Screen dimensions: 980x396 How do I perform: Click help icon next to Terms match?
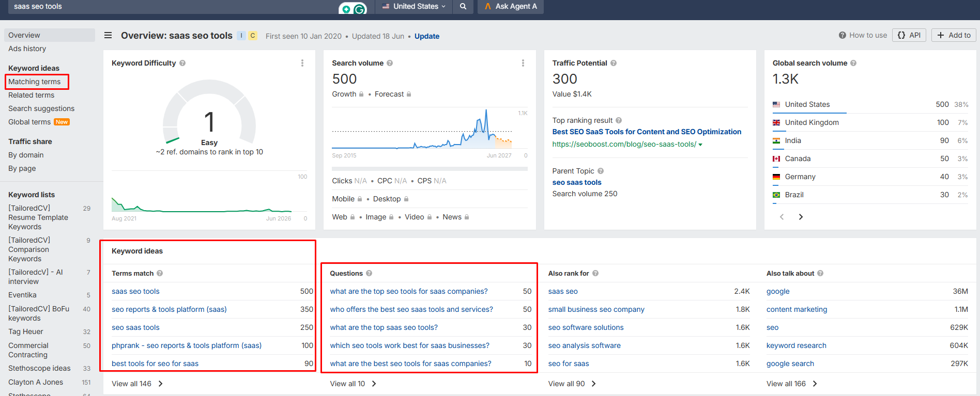tap(160, 273)
